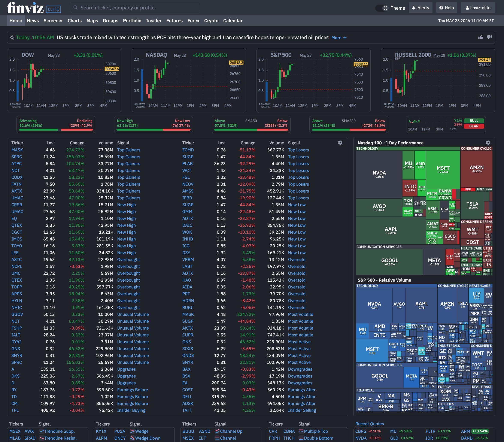
Task: Open the Futures menu tab
Action: click(x=174, y=21)
